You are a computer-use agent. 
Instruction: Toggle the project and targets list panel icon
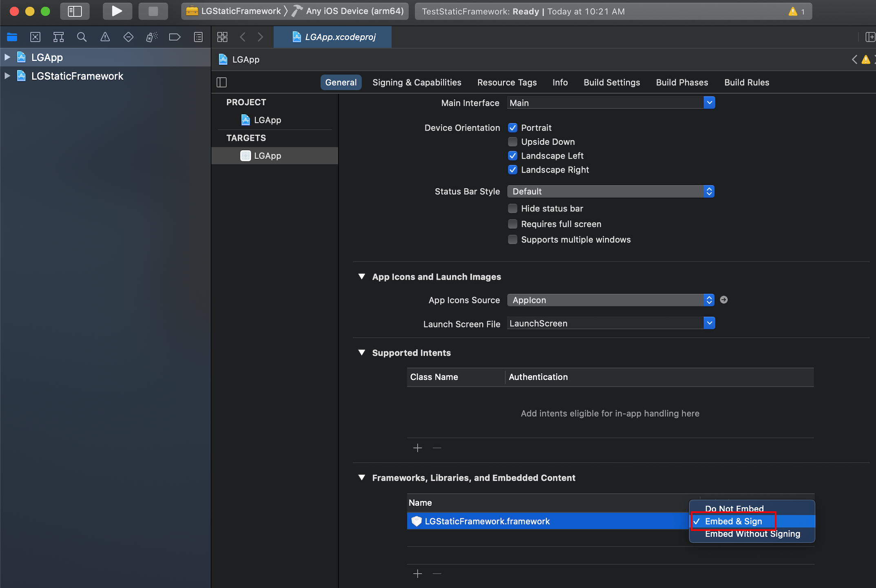222,82
